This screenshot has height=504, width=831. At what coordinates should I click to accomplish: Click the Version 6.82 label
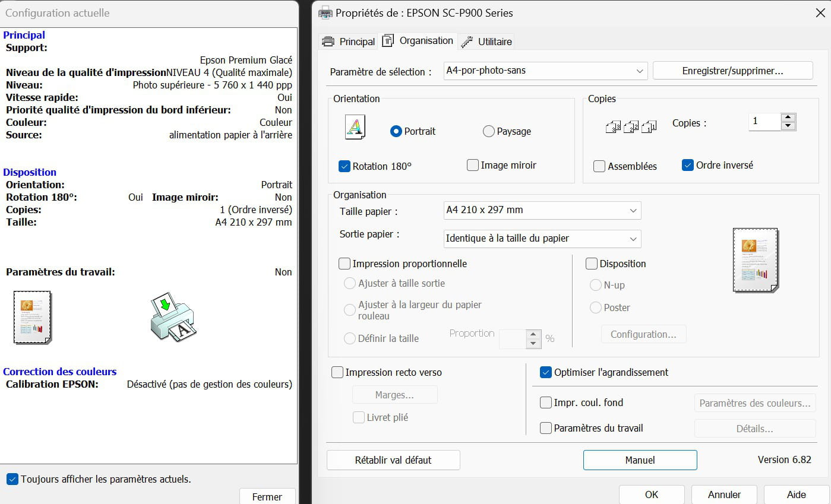click(x=784, y=459)
